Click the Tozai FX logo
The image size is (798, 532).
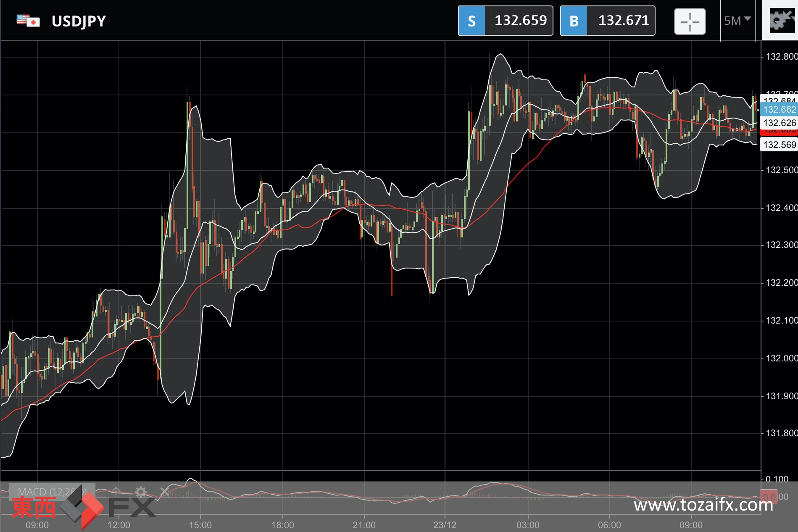point(84,507)
